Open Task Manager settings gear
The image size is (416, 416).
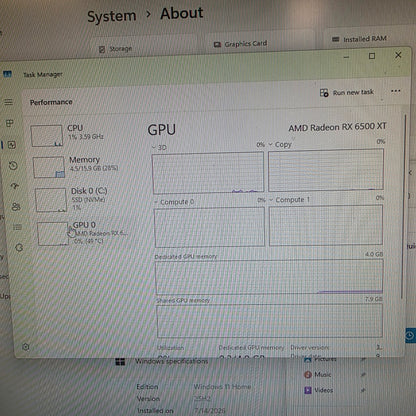coord(26,347)
